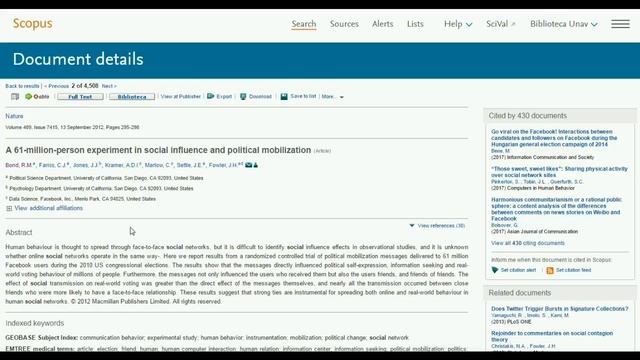Expand View references (30)
The height and width of the screenshot is (360, 640).
point(437,226)
